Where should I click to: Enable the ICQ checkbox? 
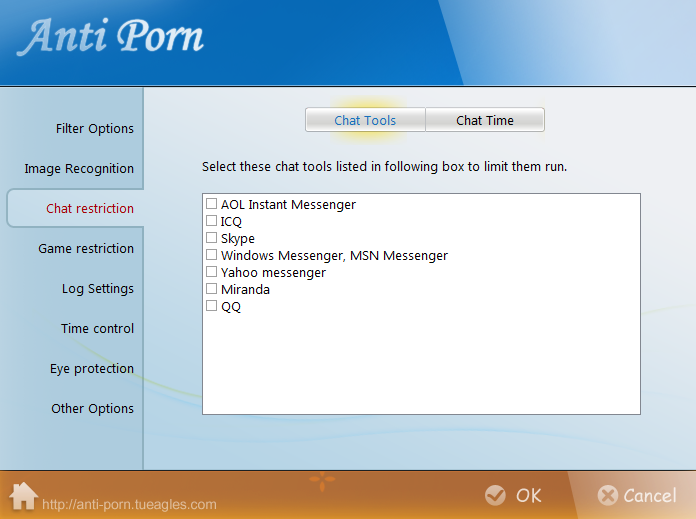click(x=211, y=221)
